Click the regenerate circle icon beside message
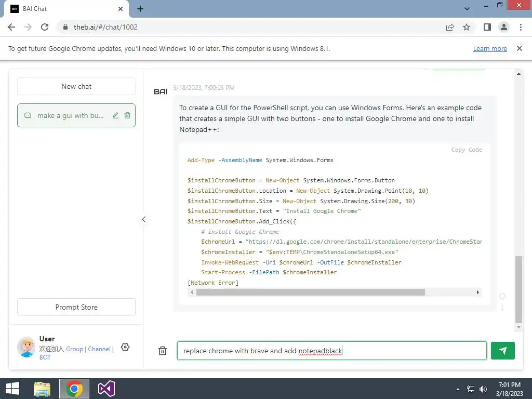 [502, 296]
